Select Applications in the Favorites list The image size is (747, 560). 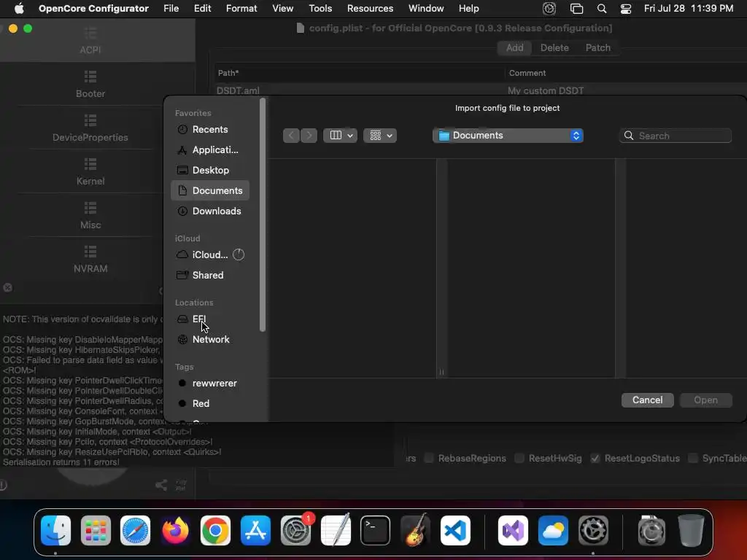pos(209,150)
